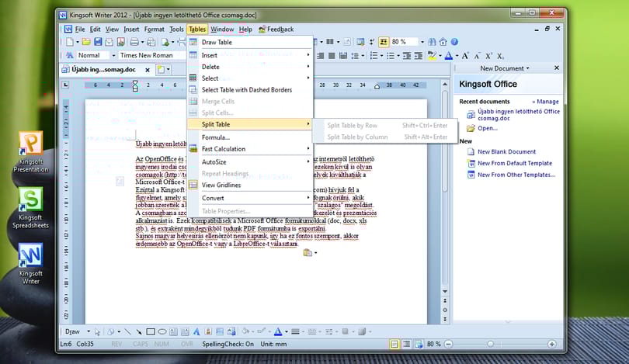Open the Format menu in menu bar
This screenshot has height=364, width=629.
154,29
